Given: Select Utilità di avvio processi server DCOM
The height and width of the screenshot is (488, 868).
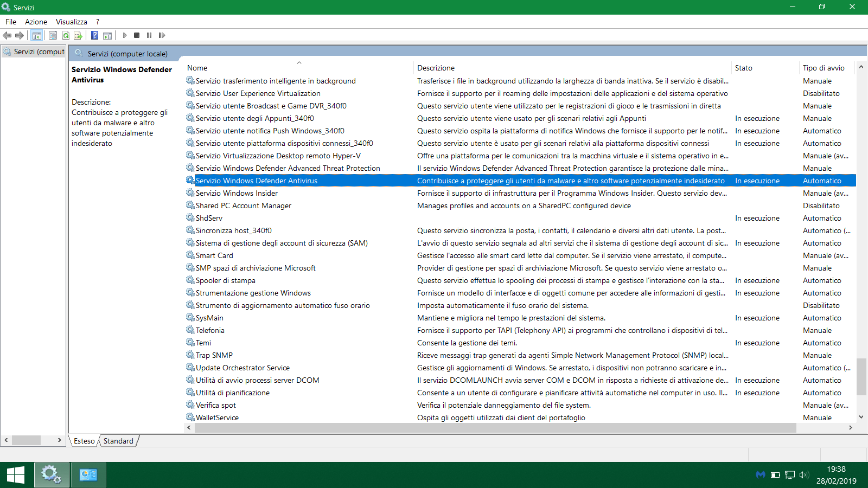Looking at the screenshot, I should coord(520,380).
